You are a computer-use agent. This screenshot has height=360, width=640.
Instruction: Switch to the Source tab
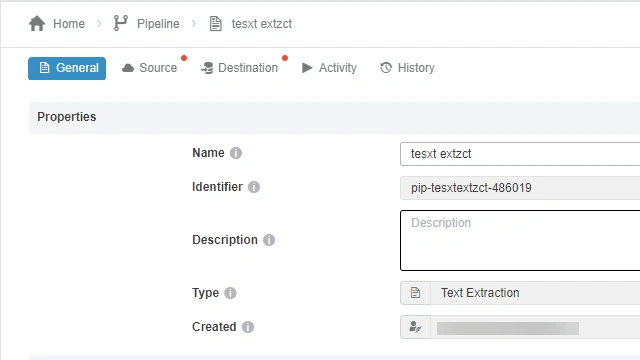pyautogui.click(x=150, y=68)
